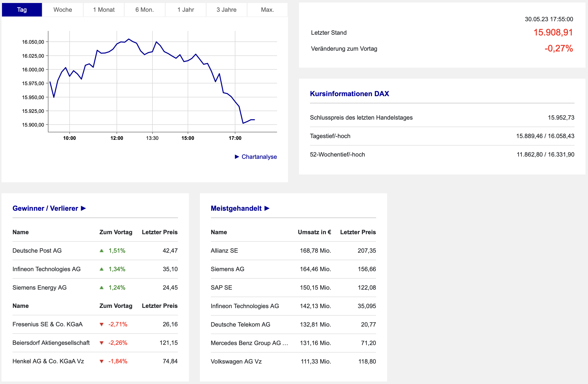Click Siemens Energy AG row
Viewport: 588px width, 384px height.
pyautogui.click(x=95, y=288)
